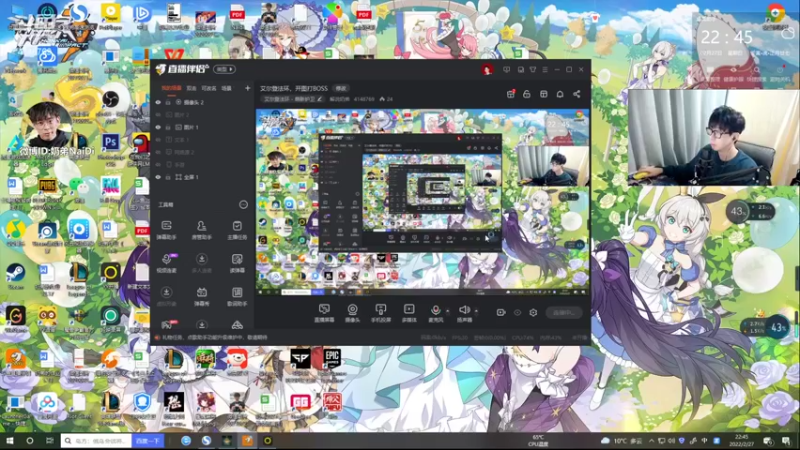The image size is (800, 450).
Task: Select the 摄像头 2 source row
Action: 203,102
